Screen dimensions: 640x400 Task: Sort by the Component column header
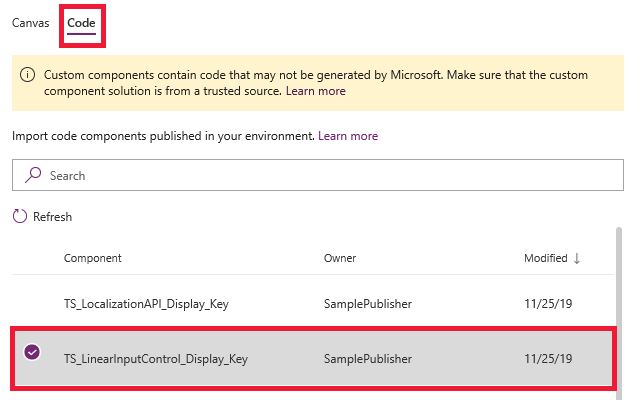coord(93,258)
